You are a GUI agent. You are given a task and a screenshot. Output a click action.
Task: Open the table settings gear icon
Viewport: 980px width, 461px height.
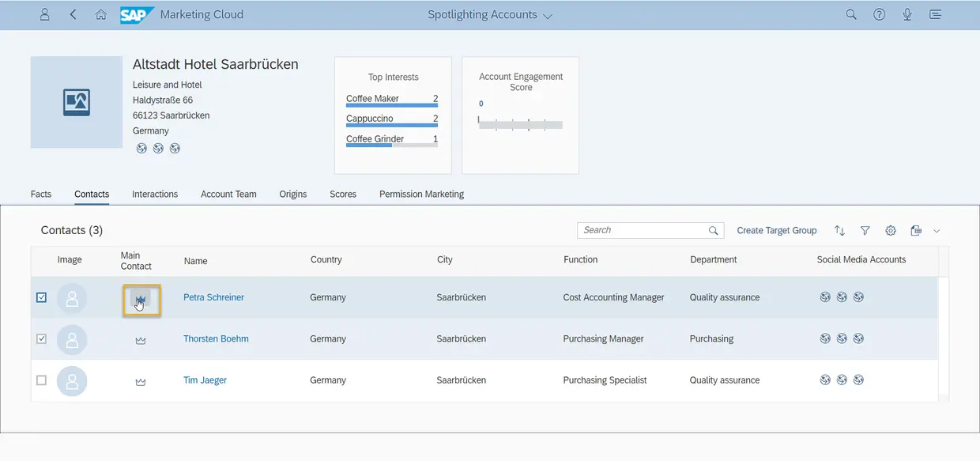coord(891,230)
